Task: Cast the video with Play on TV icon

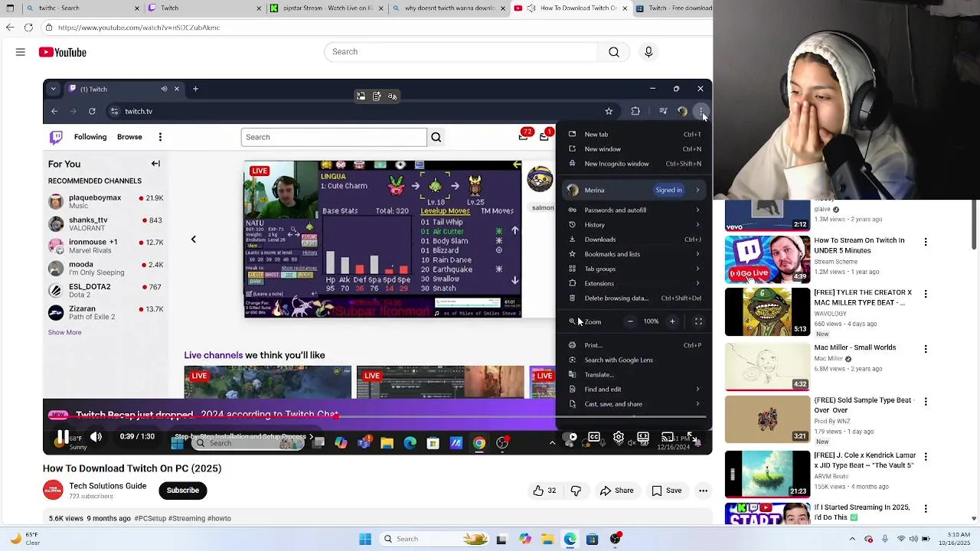Action: click(668, 437)
